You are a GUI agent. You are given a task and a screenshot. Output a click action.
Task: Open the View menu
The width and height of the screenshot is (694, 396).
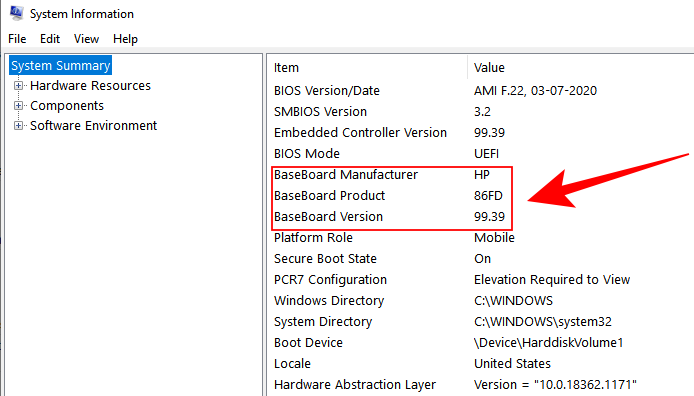coord(86,39)
